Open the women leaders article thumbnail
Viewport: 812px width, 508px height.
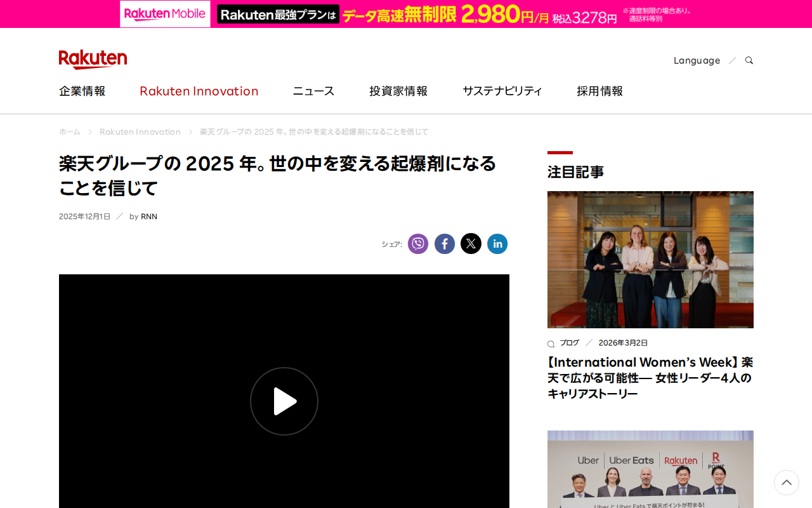tap(650, 259)
